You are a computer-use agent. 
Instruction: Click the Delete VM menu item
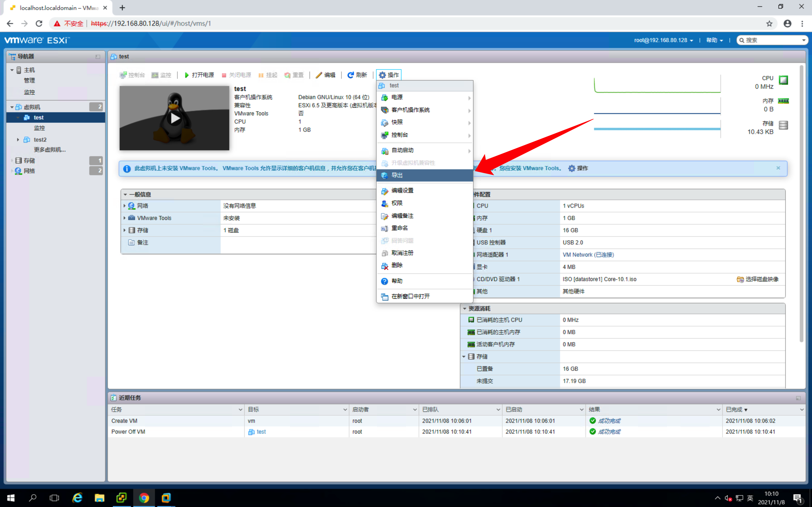click(397, 265)
